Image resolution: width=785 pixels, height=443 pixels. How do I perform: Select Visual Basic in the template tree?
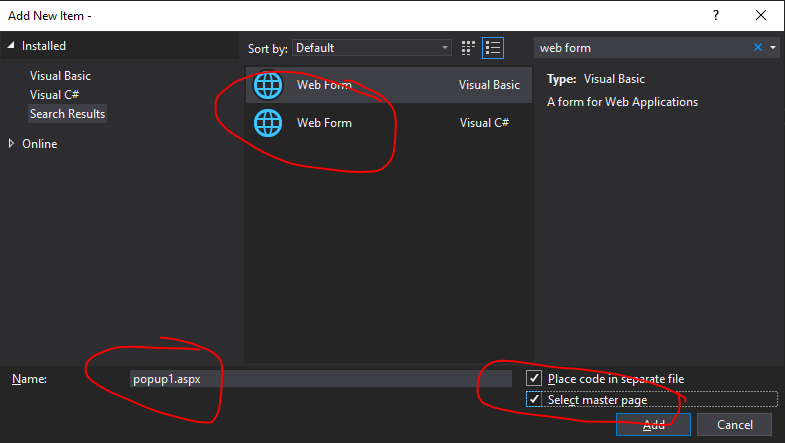point(60,76)
